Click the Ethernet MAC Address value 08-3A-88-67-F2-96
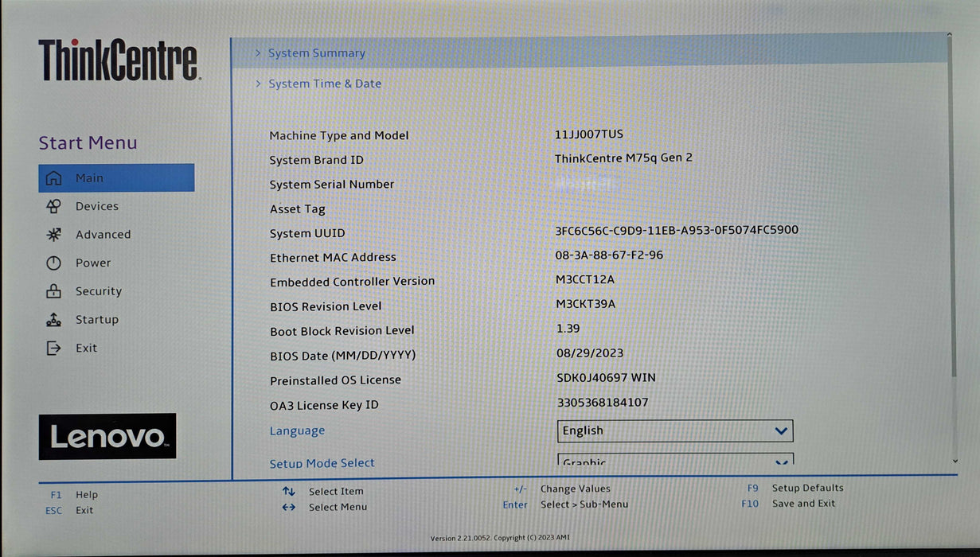The height and width of the screenshot is (557, 980). (609, 255)
